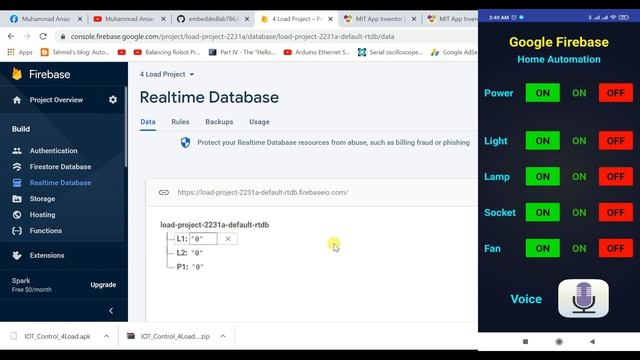Turn Lamp ON in phone app
This screenshot has width=640, height=360.
click(542, 177)
